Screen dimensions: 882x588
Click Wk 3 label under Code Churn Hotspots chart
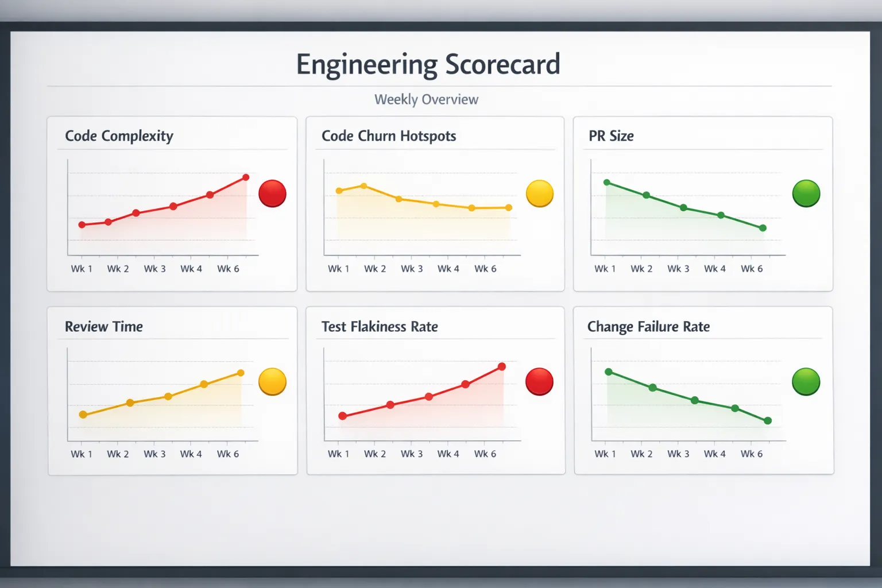pyautogui.click(x=412, y=269)
